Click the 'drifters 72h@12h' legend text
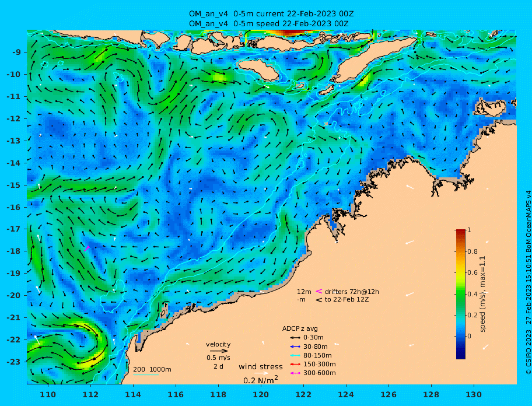 coord(352,292)
